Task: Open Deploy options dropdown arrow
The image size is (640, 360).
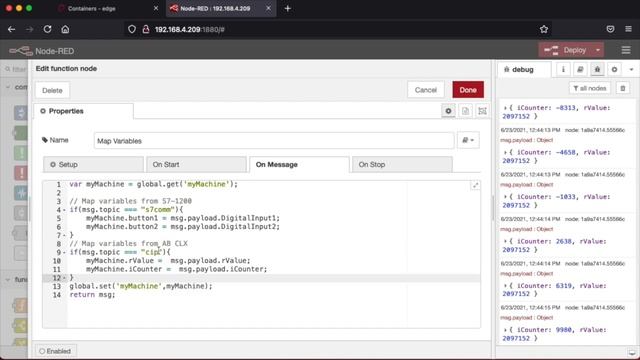Action: [598, 50]
